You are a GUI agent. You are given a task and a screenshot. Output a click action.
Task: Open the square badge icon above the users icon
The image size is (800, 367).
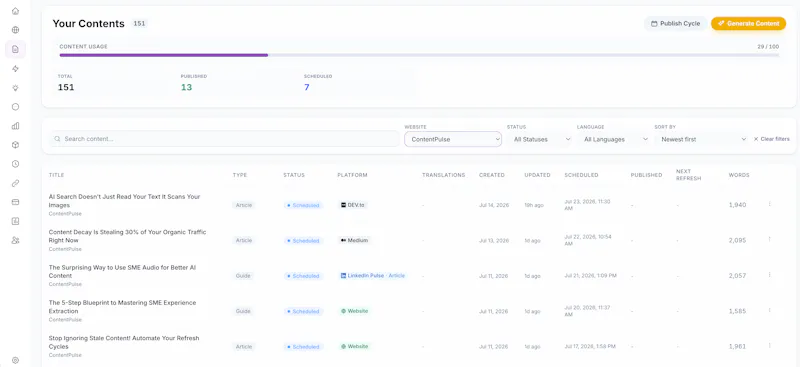click(x=15, y=221)
